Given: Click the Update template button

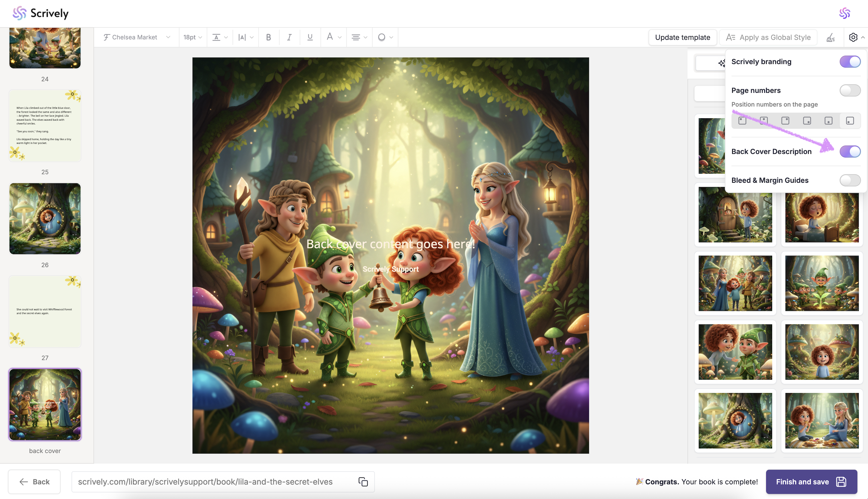Looking at the screenshot, I should 682,37.
